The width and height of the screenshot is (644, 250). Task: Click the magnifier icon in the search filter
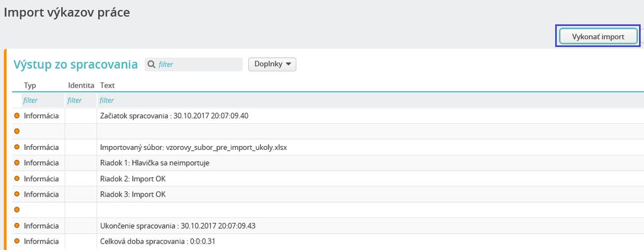click(151, 64)
